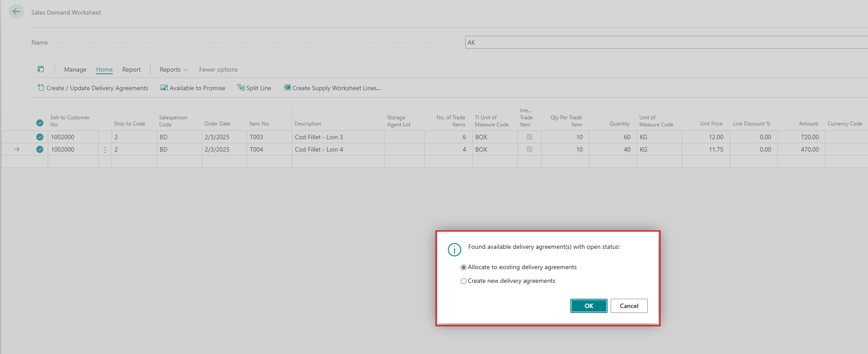Click Create Supply Worksheet Lines icon
Viewport: 868px width, 354px height.
click(287, 88)
